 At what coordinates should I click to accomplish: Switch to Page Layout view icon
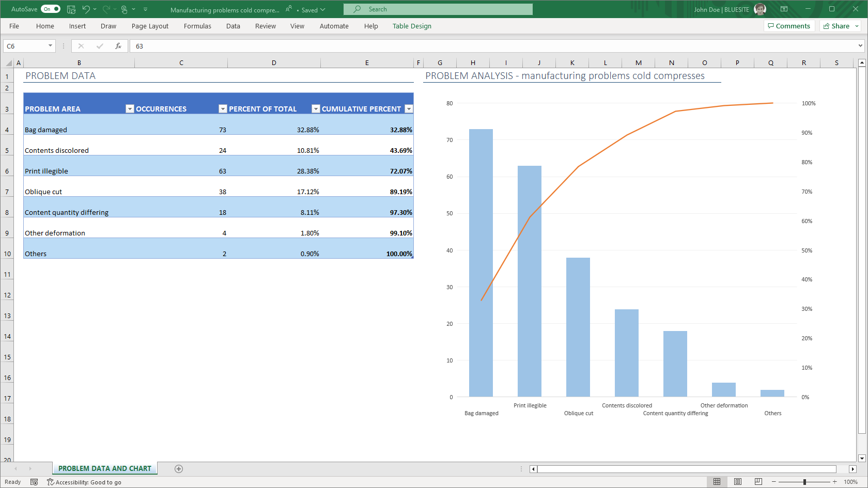(738, 482)
